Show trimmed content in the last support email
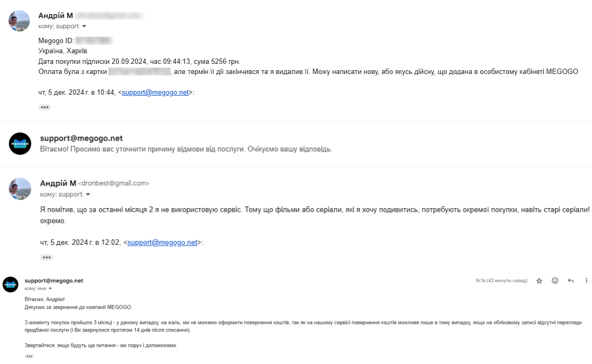The image size is (592, 364). click(x=29, y=356)
